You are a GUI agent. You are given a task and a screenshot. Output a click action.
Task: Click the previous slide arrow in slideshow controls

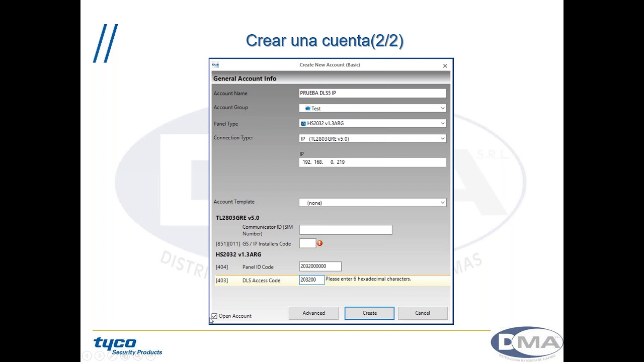coord(87,356)
